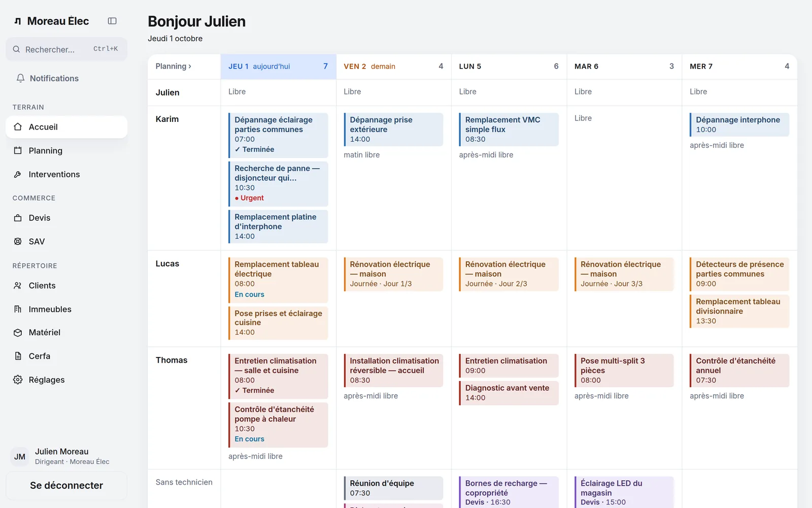Open Remplacement VMC simple flux card
Viewport: 812px width, 508px height.
point(509,130)
